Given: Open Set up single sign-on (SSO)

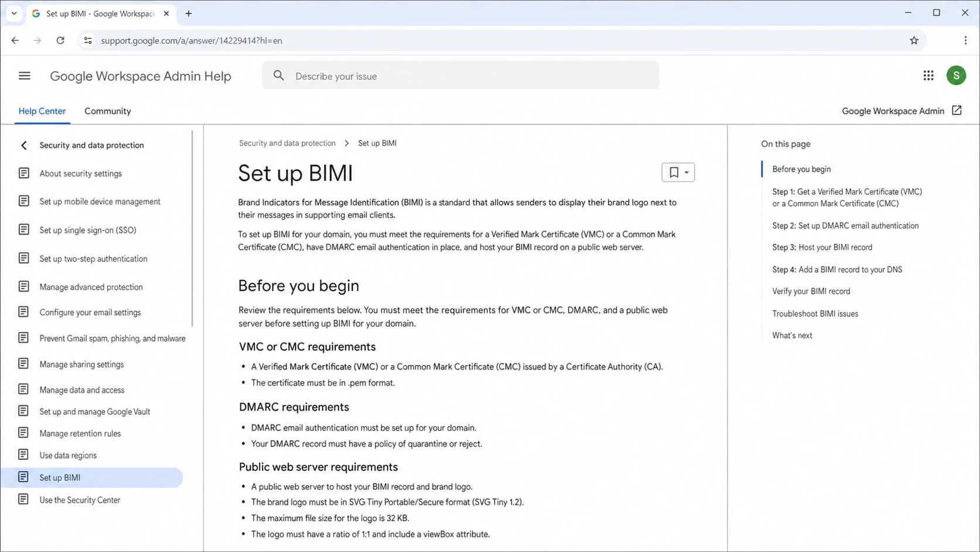Looking at the screenshot, I should (88, 230).
